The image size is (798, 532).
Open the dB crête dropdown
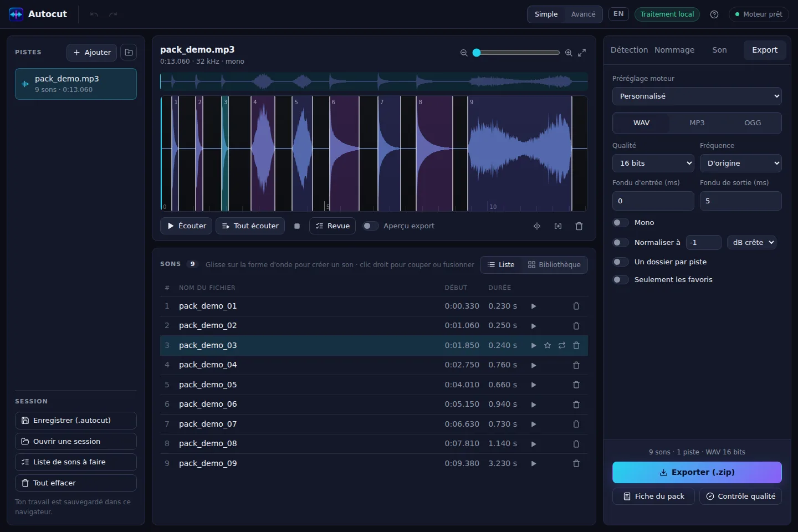click(x=751, y=242)
